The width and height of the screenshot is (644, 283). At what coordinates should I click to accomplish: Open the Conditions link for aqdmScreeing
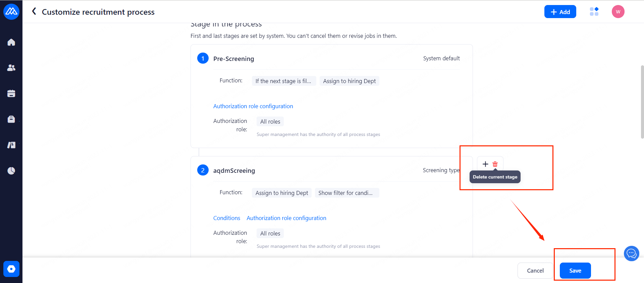227,218
